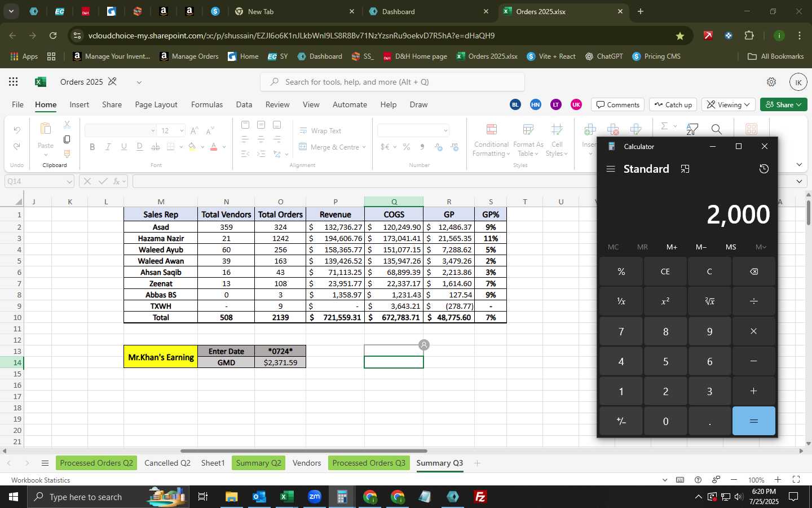This screenshot has width=812, height=508.
Task: Click the zoom in plus icon
Action: click(778, 480)
